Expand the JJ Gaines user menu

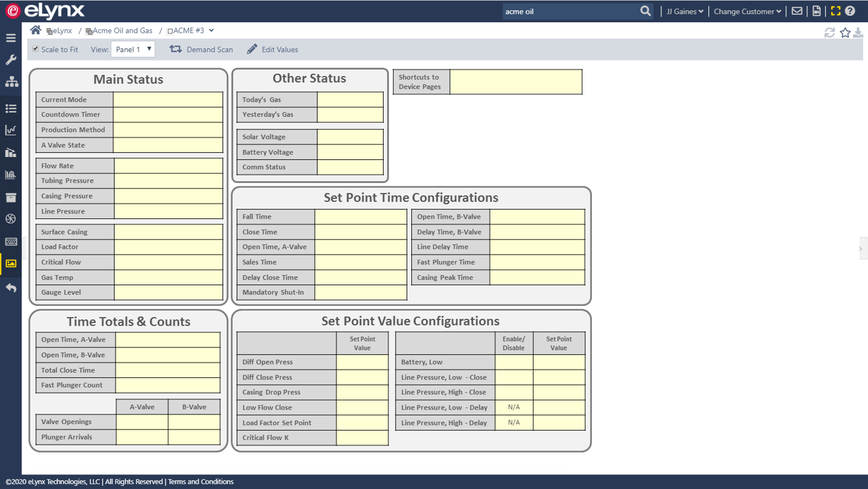coord(685,11)
